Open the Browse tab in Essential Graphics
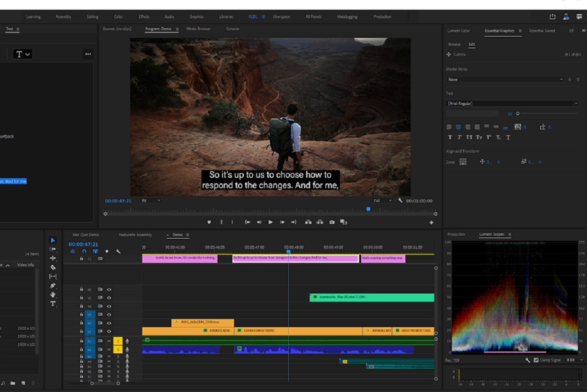The width and height of the screenshot is (587, 392). 454,44
